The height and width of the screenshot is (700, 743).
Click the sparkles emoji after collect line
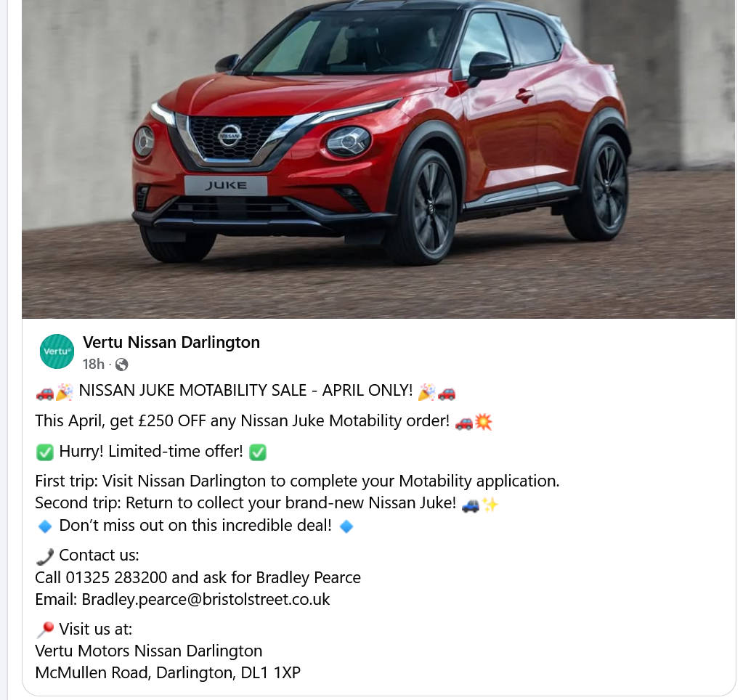490,505
